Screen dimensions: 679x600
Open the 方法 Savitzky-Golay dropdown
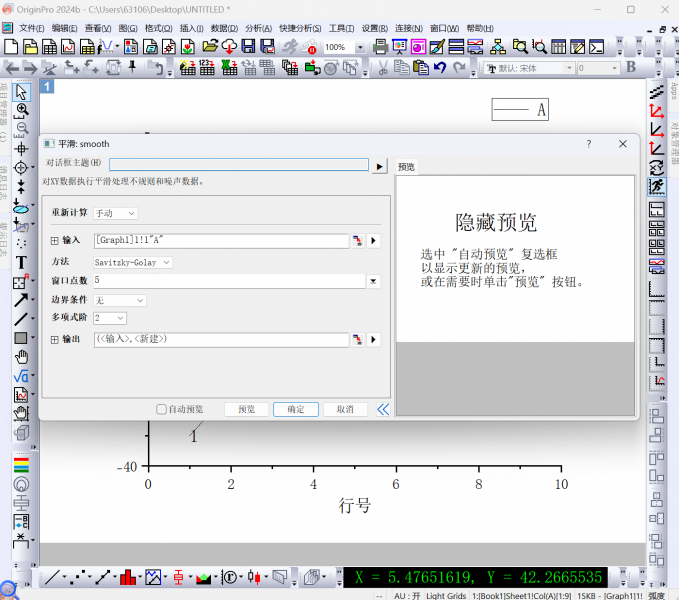click(133, 262)
